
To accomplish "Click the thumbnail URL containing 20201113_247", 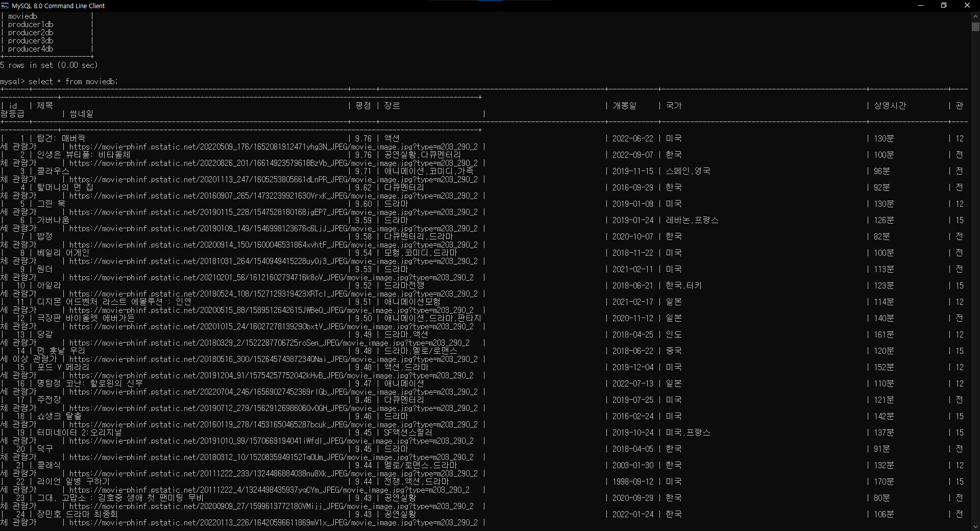I will 274,179.
